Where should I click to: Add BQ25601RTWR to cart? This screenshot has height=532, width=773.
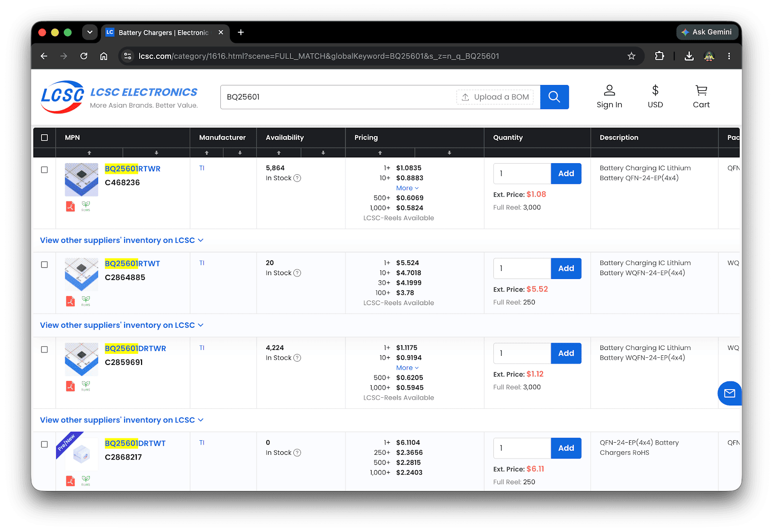click(x=566, y=174)
